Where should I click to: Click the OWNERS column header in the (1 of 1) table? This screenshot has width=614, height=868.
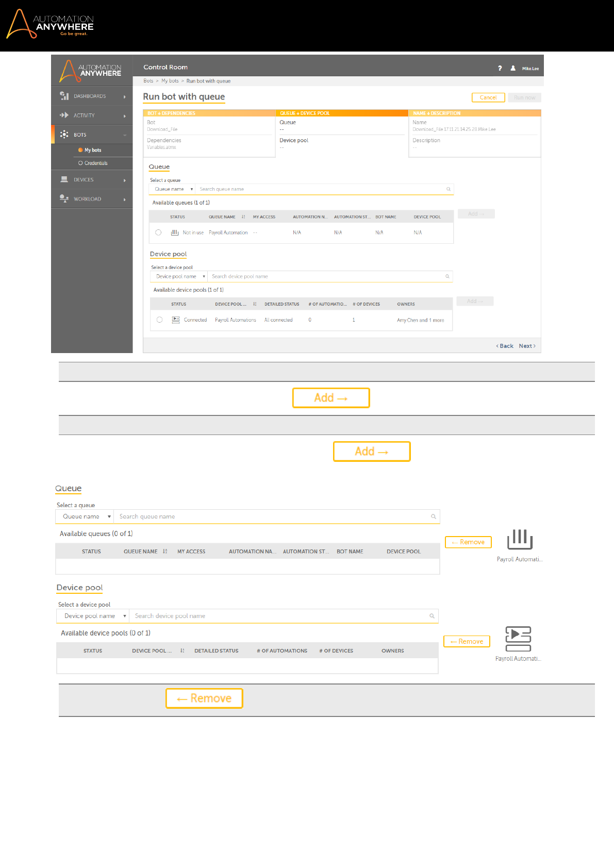[406, 304]
